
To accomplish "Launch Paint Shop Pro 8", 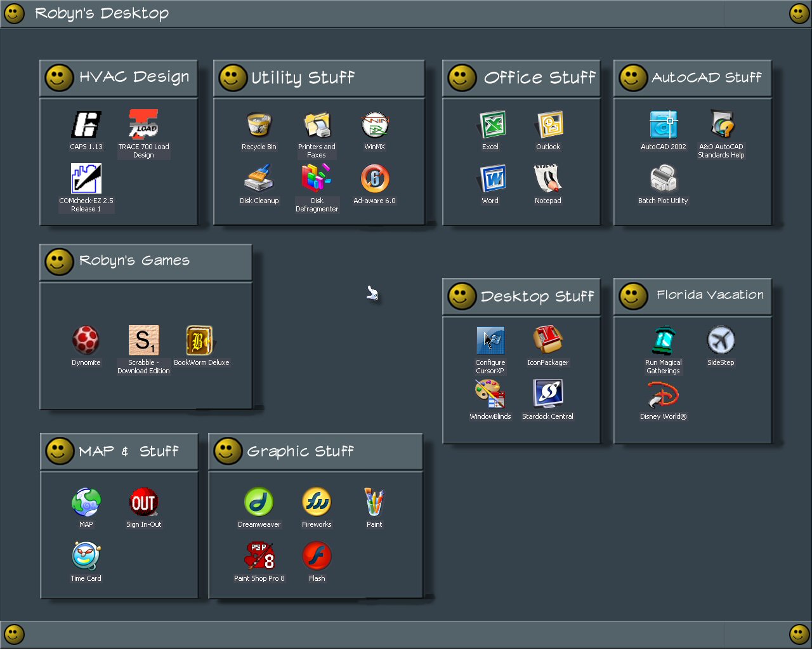I will click(x=259, y=556).
